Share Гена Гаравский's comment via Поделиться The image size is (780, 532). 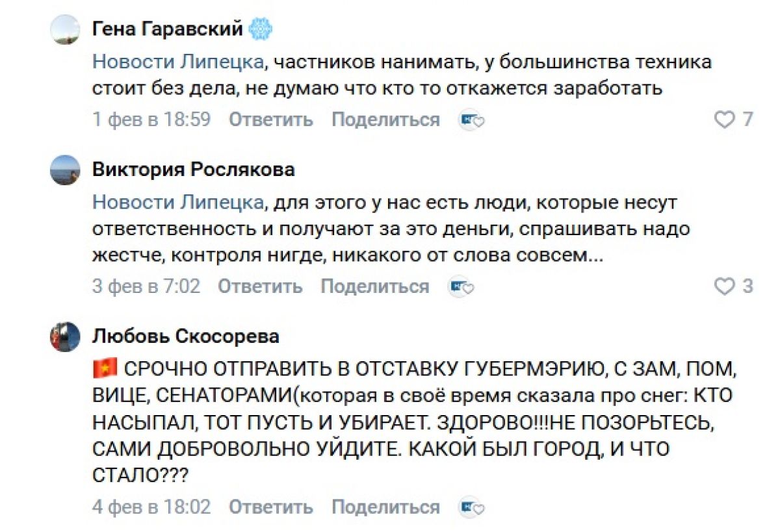point(385,120)
